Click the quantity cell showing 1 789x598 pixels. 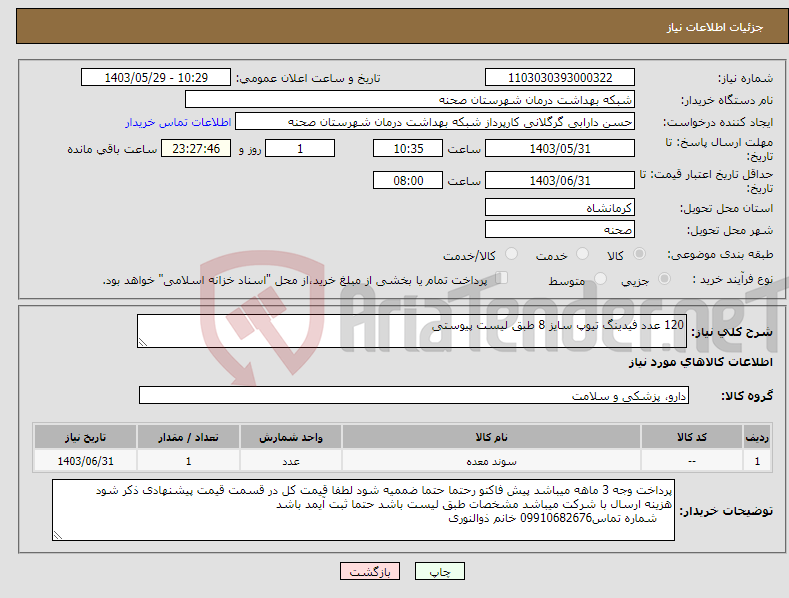[188, 461]
